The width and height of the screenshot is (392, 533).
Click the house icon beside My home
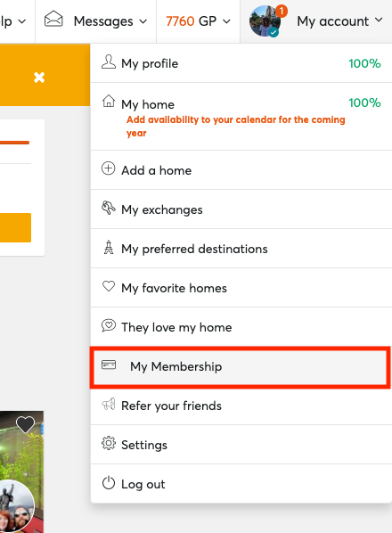point(109,101)
